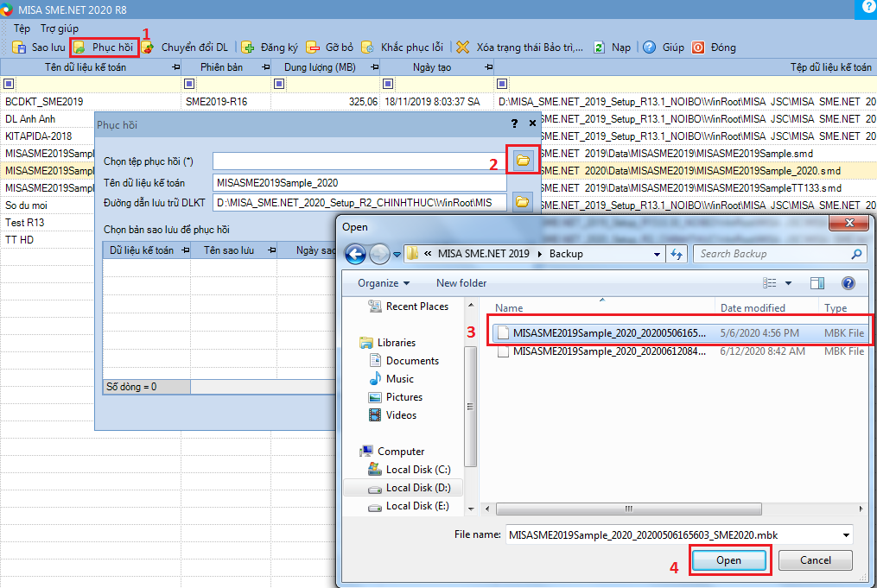The width and height of the screenshot is (877, 588).
Task: Click the Back arrow in Open dialog
Action: tap(356, 254)
